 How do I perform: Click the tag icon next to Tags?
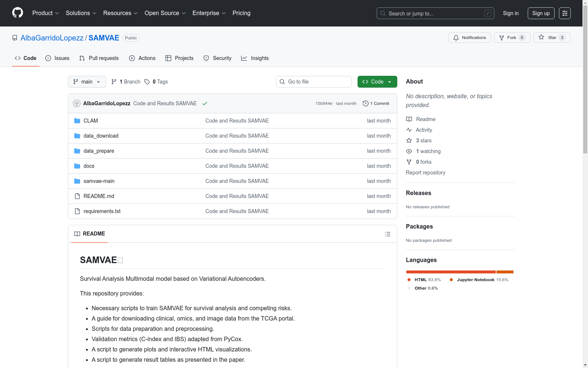(147, 82)
